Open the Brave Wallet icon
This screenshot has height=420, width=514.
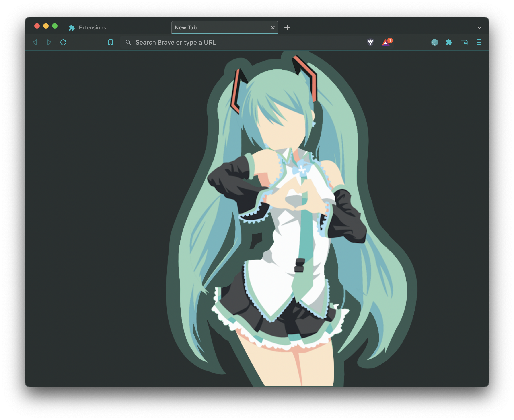tap(464, 42)
